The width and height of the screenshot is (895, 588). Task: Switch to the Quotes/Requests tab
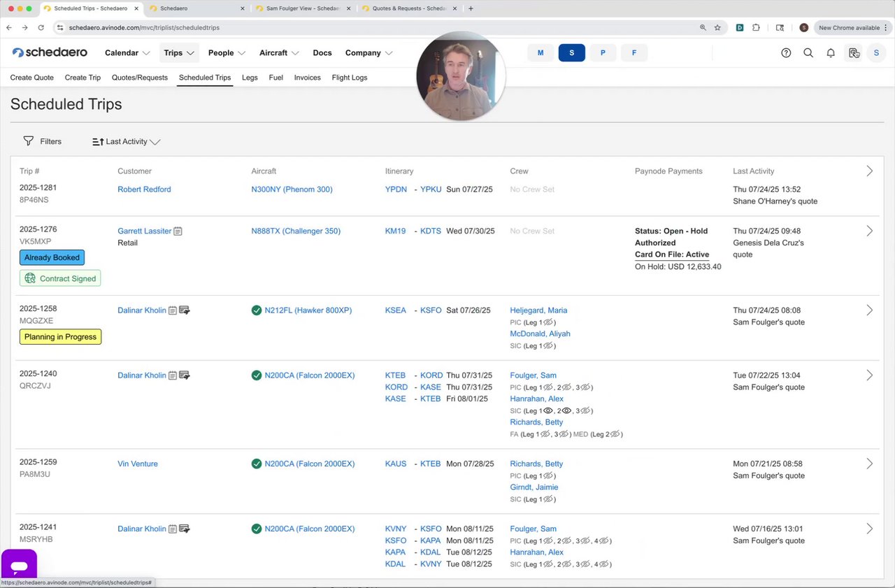tap(140, 78)
